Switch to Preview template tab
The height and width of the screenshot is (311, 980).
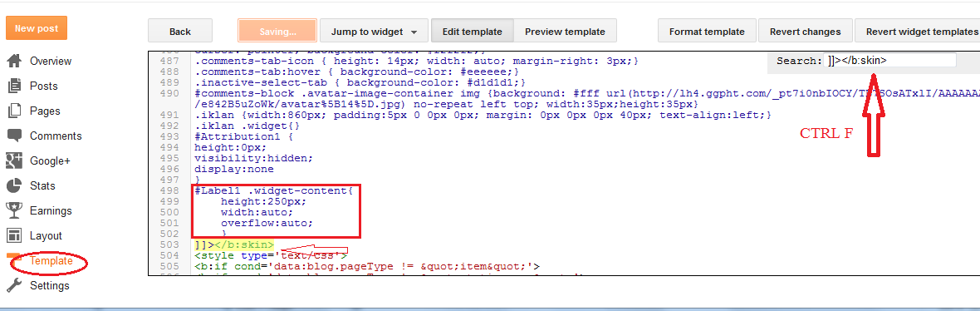coord(565,32)
